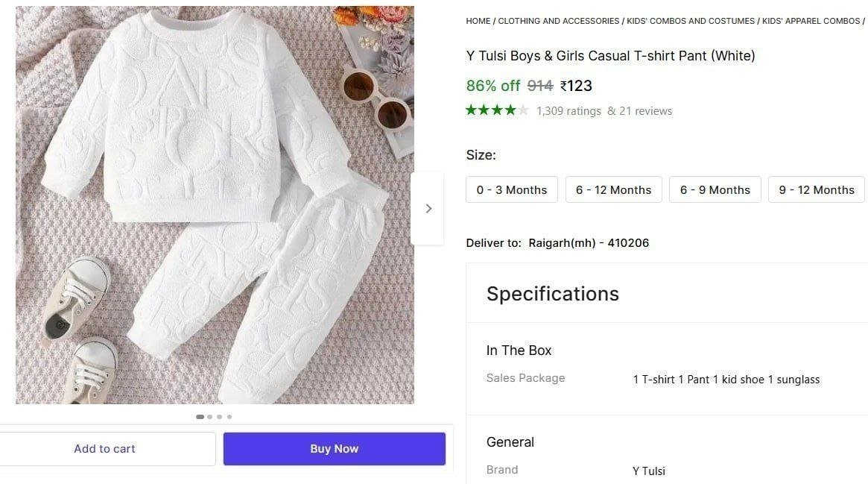Change delivery pincode Raigarh(mh) - 410206
The height and width of the screenshot is (484, 868).
click(589, 243)
